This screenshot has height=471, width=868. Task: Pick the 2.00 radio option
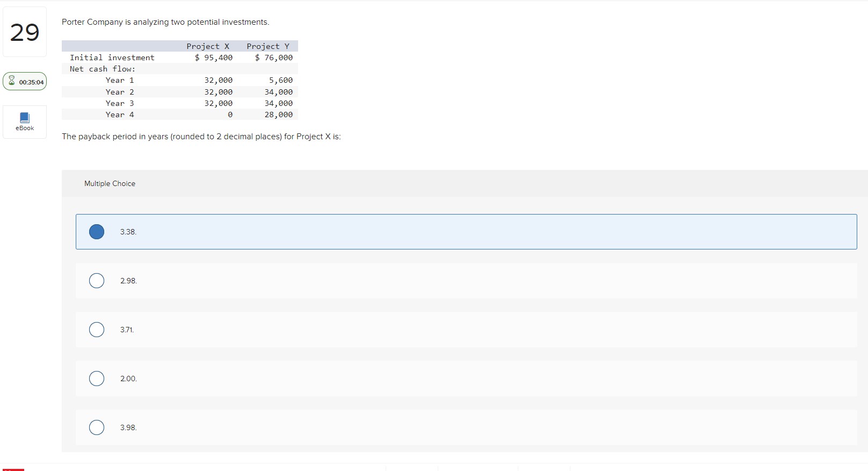[97, 379]
